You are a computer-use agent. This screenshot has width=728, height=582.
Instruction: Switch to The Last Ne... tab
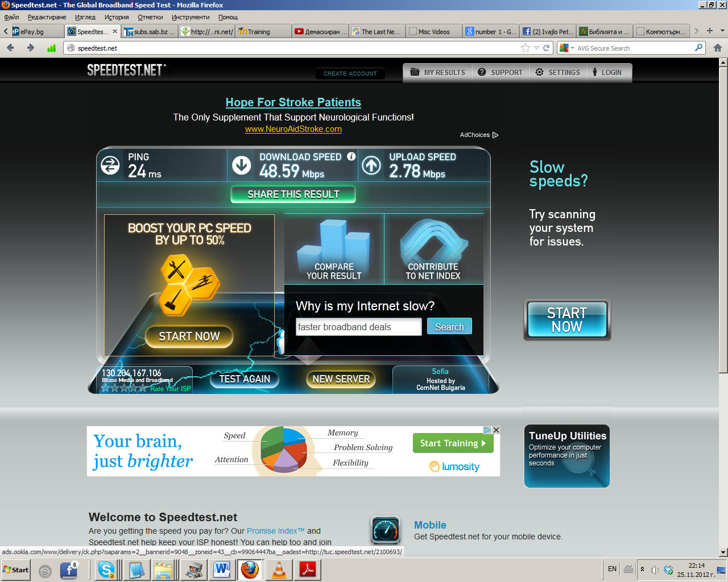[x=378, y=31]
